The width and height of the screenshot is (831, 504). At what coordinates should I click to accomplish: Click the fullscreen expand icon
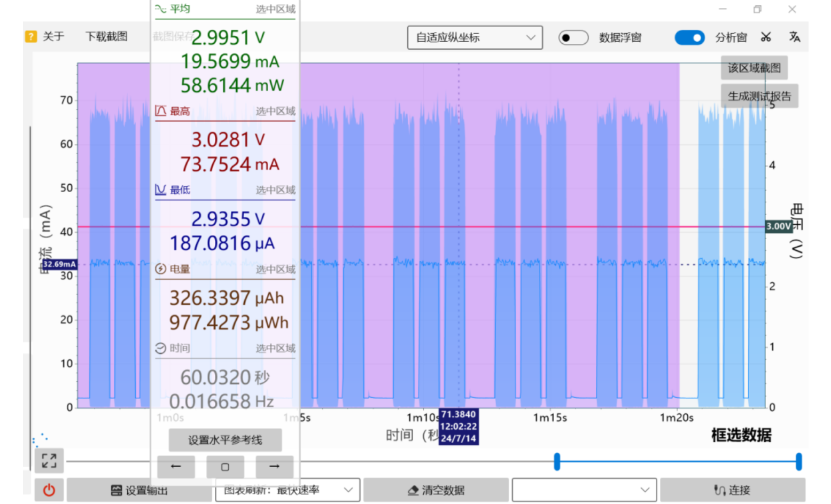(49, 461)
